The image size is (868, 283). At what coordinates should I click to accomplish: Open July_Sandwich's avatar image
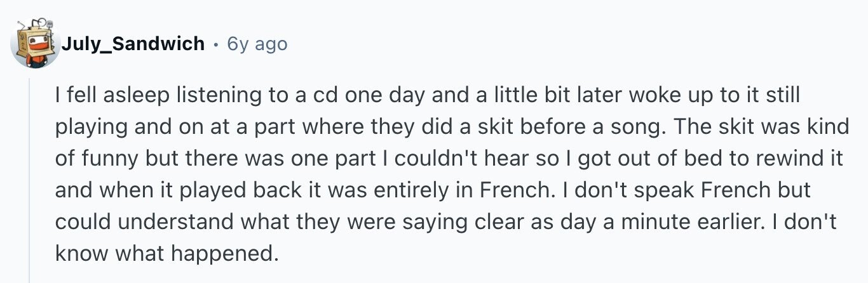click(35, 43)
